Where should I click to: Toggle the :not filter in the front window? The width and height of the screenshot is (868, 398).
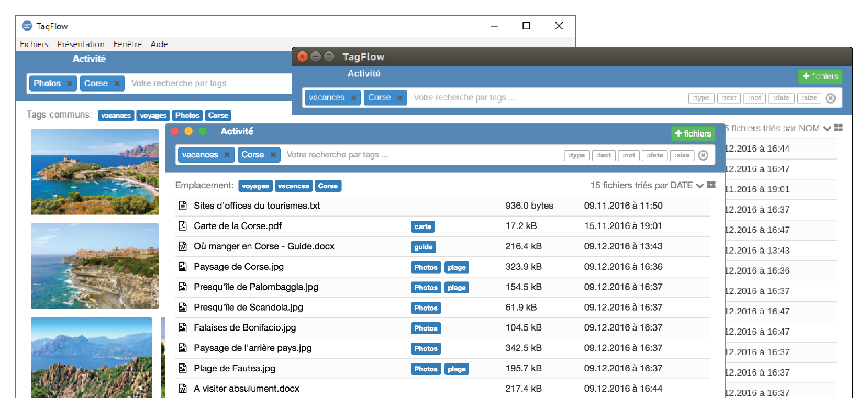(x=628, y=155)
